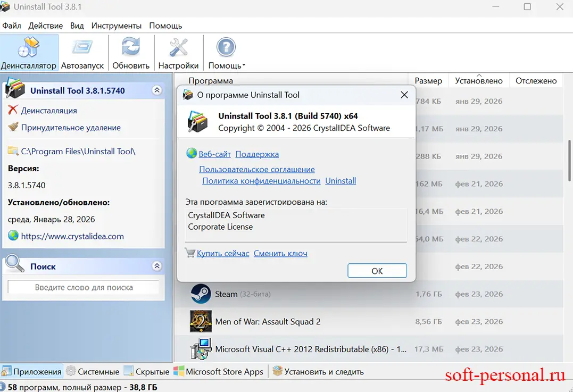This screenshot has width=573, height=392.
Task: Click the globe icon beside Веб-сайт
Action: tap(192, 153)
